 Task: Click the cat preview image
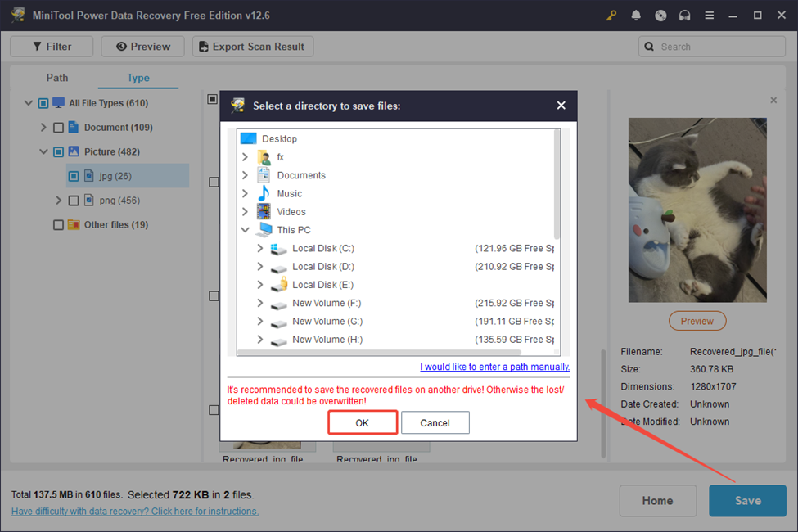click(x=697, y=210)
